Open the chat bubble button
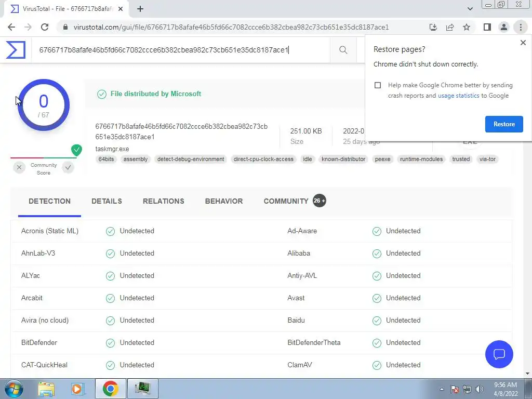 [x=499, y=354]
